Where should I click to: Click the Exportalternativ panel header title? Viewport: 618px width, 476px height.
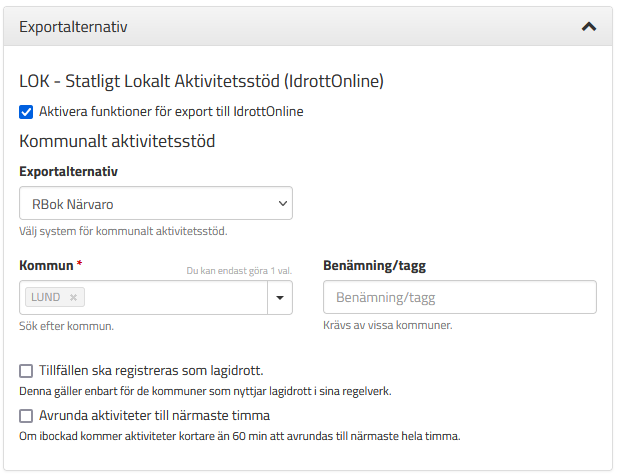pyautogui.click(x=73, y=27)
